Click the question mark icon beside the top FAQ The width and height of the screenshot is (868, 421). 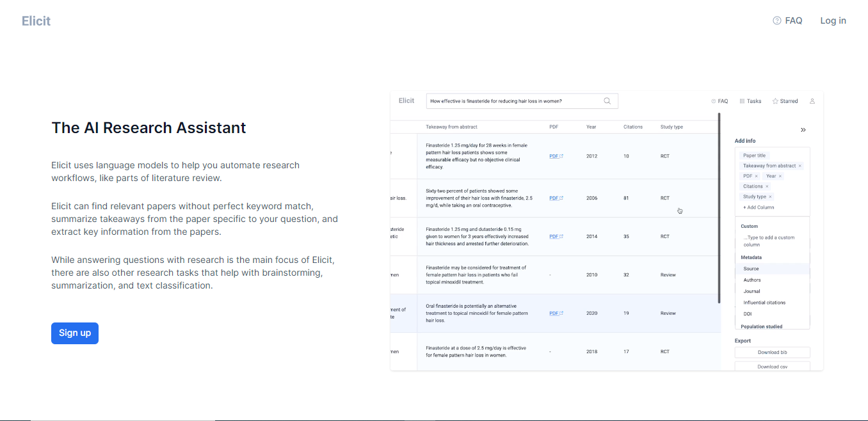coord(777,20)
